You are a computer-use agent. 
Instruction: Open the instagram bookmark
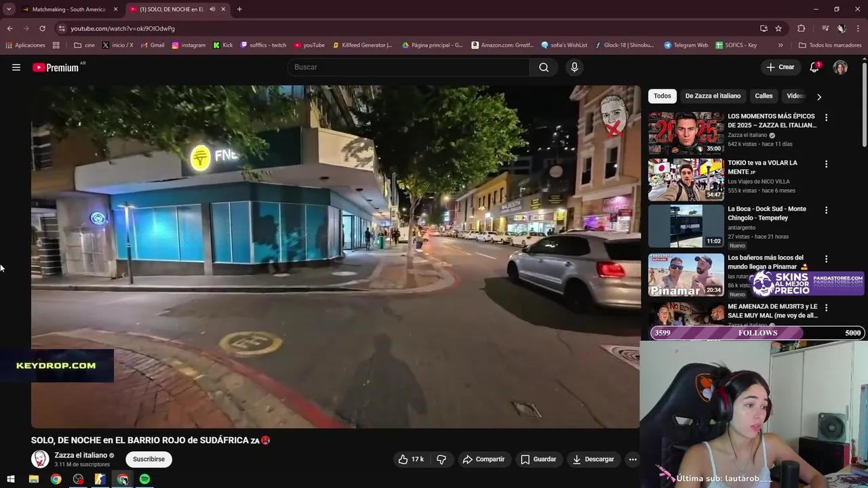pyautogui.click(x=189, y=45)
